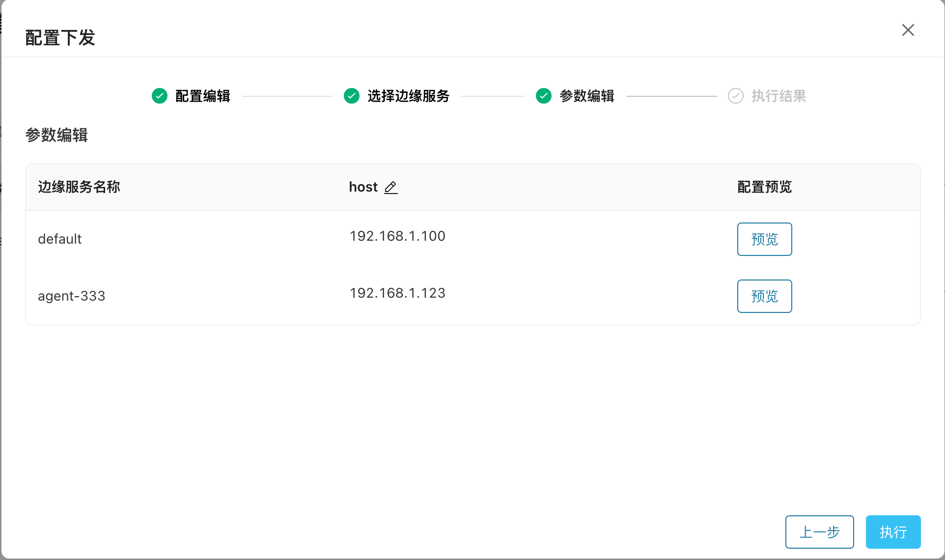The image size is (945, 560).
Task: Select the 配置编辑 step label
Action: [x=203, y=96]
